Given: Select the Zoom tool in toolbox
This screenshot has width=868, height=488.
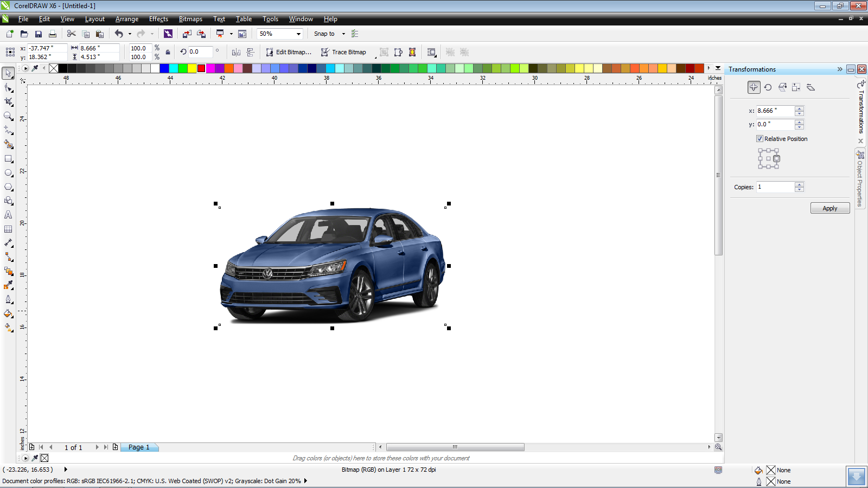Looking at the screenshot, I should (x=8, y=115).
